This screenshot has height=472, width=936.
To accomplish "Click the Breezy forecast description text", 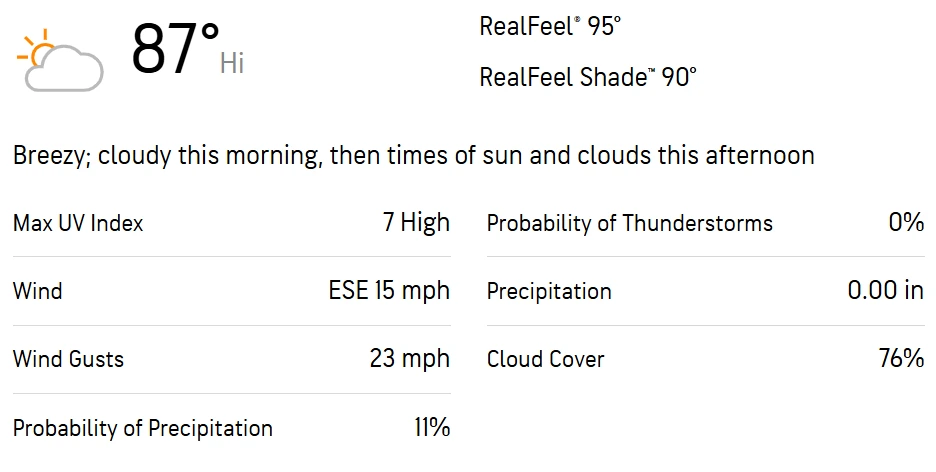I will pos(414,155).
